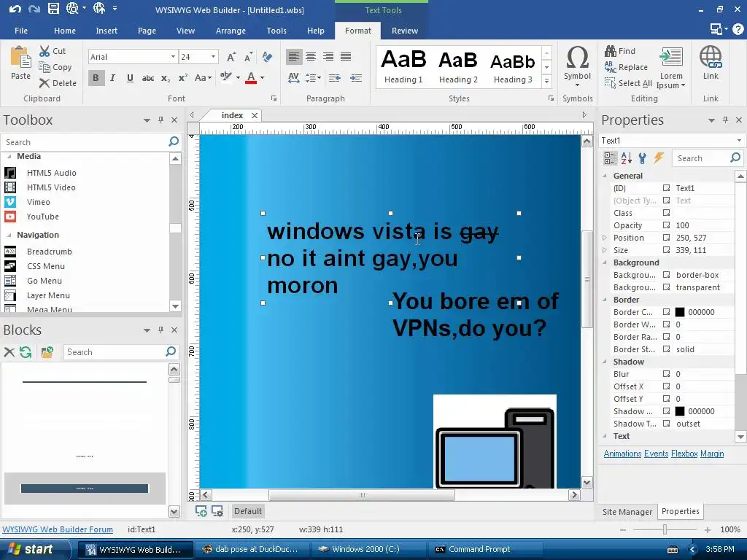Click the character spacing AV icon

coord(293,77)
